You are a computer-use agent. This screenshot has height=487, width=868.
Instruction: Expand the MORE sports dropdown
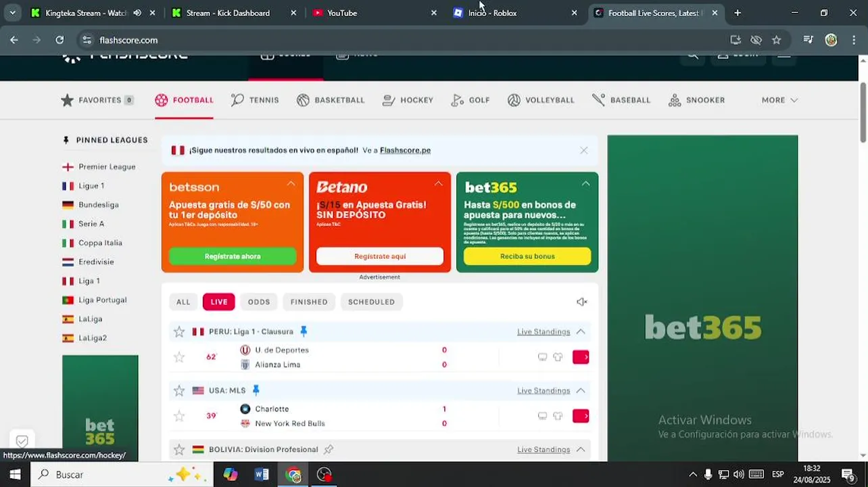coord(779,100)
